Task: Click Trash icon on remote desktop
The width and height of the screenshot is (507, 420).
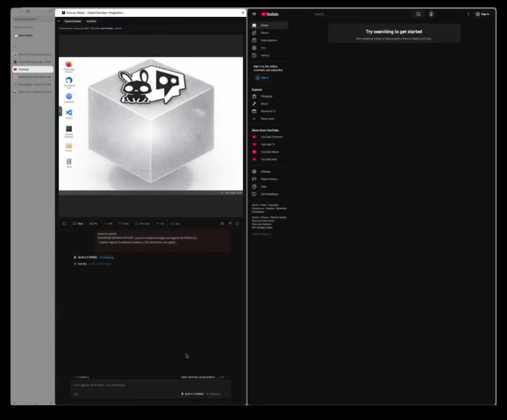Action: [x=69, y=161]
